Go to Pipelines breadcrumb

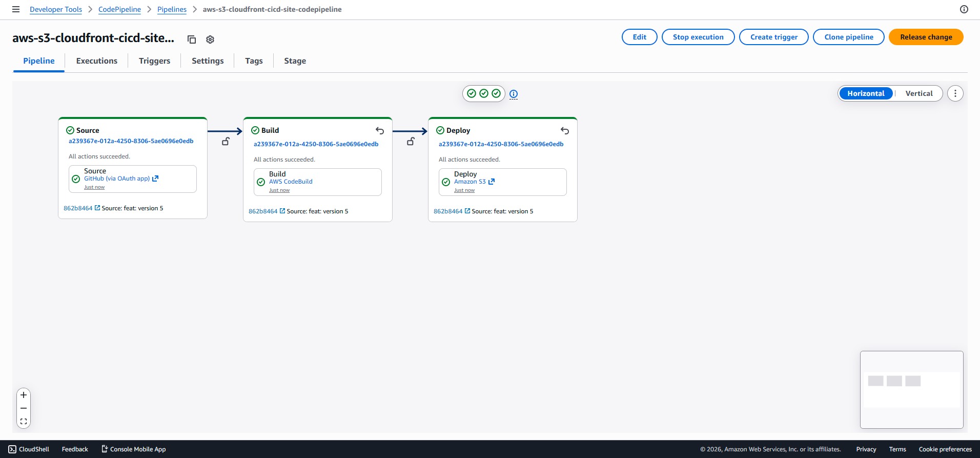(172, 9)
